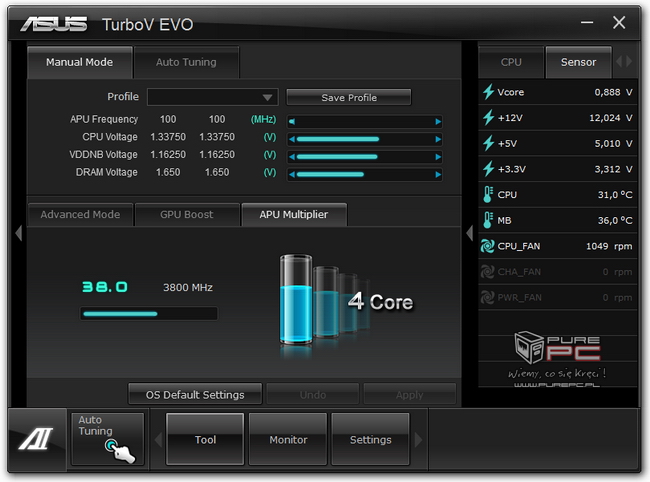Click the Auto Tuning bottom button

pos(108,439)
